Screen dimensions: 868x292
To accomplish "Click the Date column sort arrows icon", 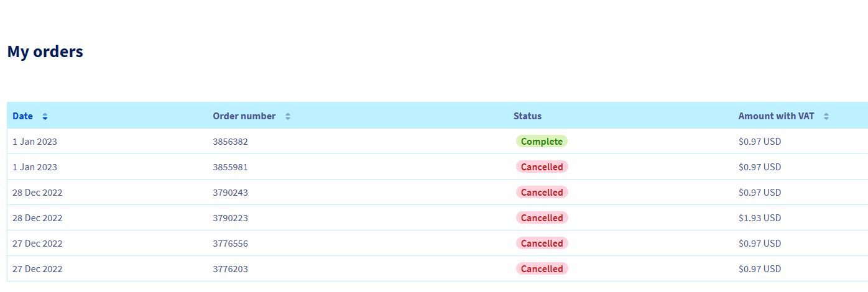I will [45, 116].
